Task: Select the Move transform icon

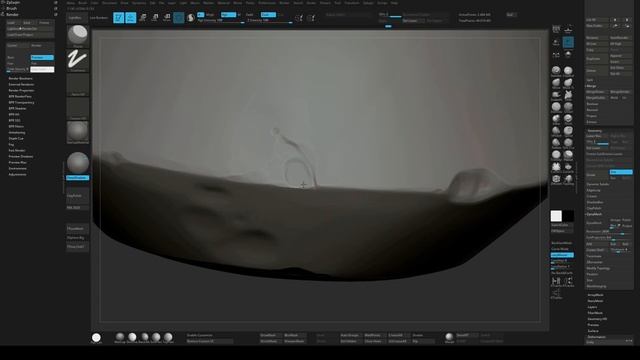Action: [x=143, y=18]
